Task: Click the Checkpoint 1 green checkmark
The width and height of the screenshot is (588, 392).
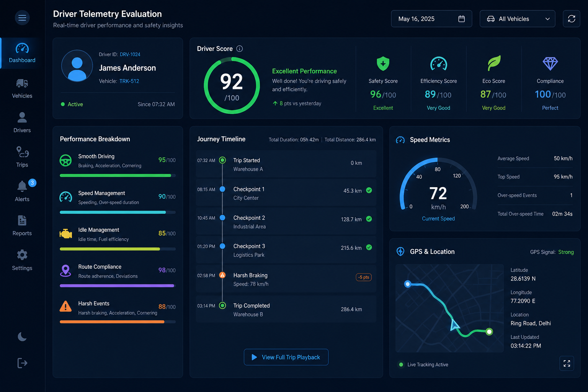Action: tap(369, 190)
